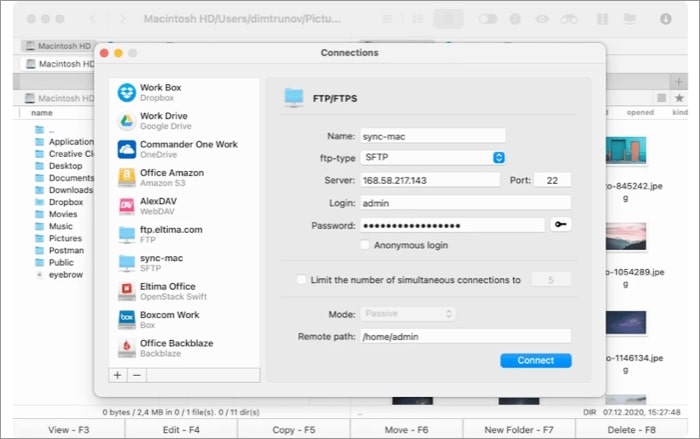Select Work Box Dropbox connection icon
This screenshot has width=700, height=439.
point(127,93)
